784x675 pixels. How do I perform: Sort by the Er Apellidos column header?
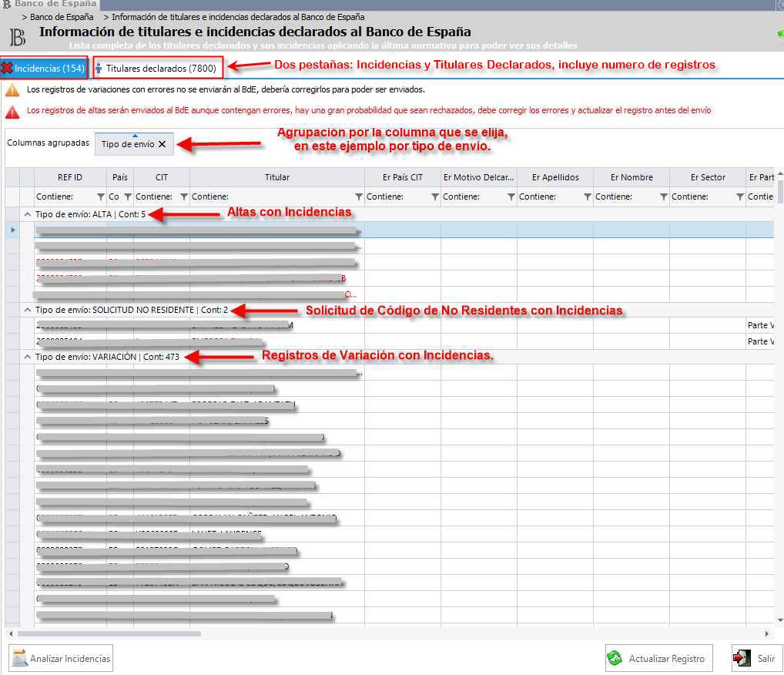tap(555, 177)
